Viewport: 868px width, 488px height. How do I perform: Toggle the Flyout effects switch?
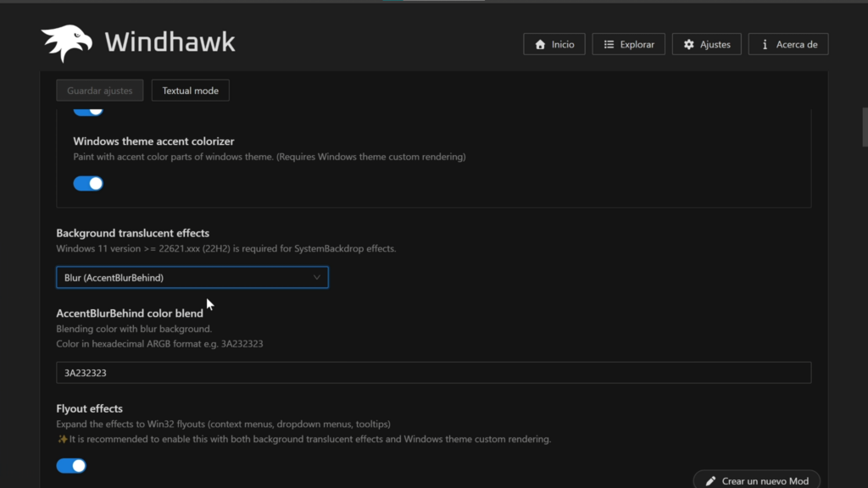(71, 465)
